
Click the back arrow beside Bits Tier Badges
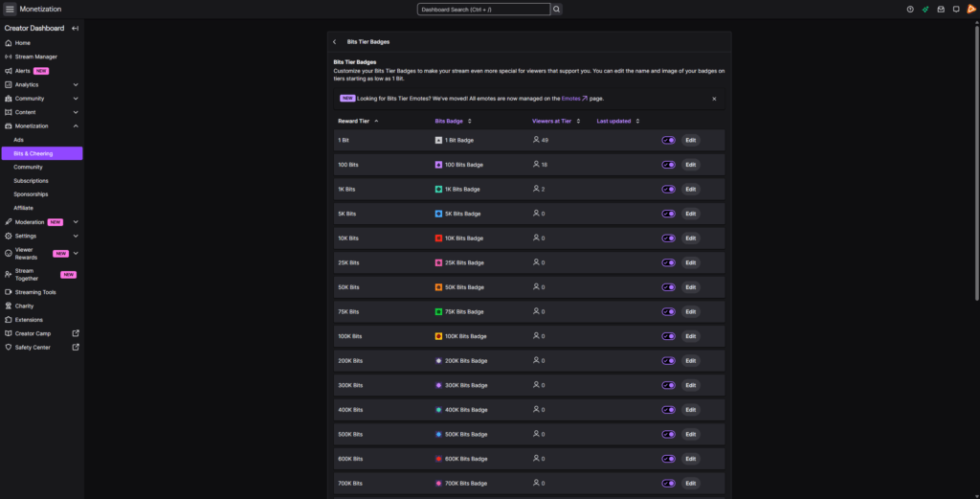[x=335, y=42]
